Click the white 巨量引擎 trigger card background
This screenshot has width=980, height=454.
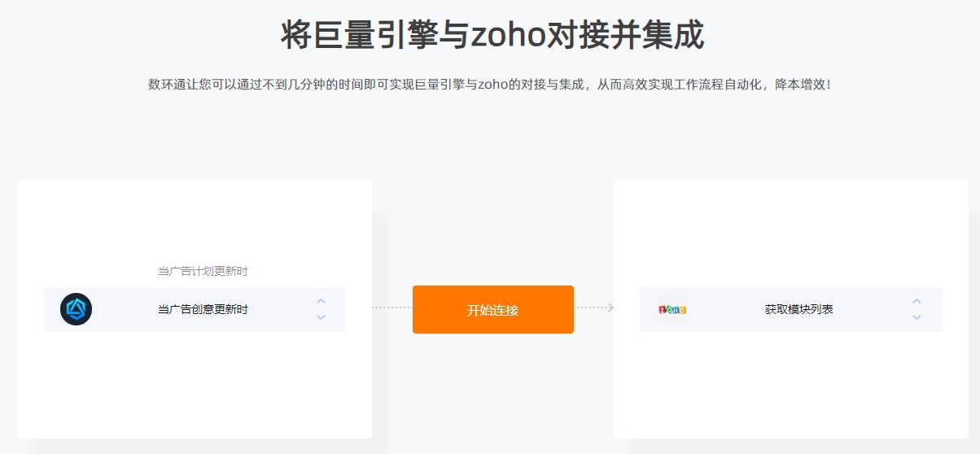(x=194, y=382)
